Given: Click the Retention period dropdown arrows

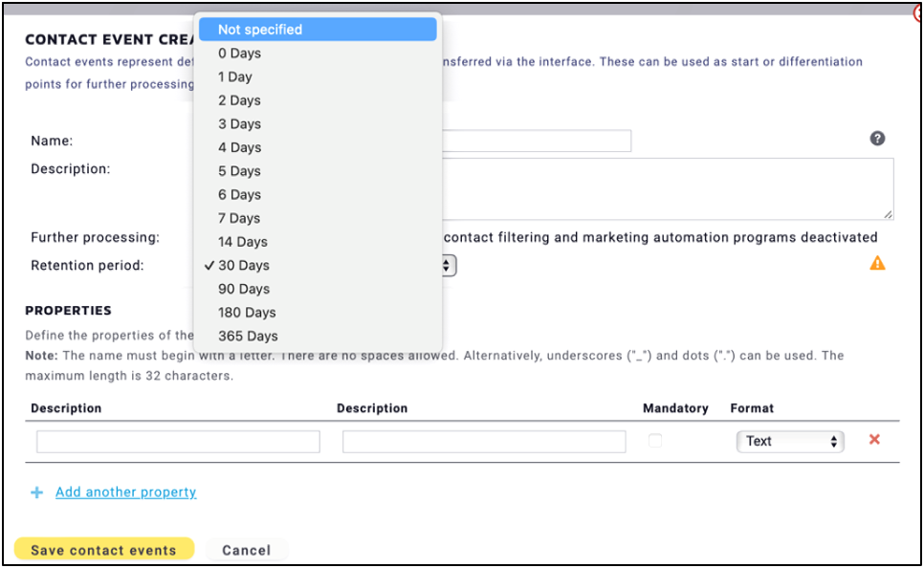Looking at the screenshot, I should (447, 266).
